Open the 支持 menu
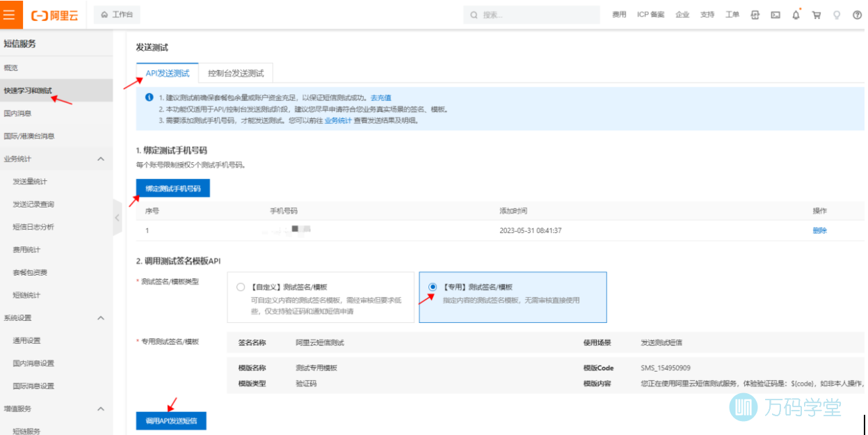The height and width of the screenshot is (435, 868). point(707,15)
